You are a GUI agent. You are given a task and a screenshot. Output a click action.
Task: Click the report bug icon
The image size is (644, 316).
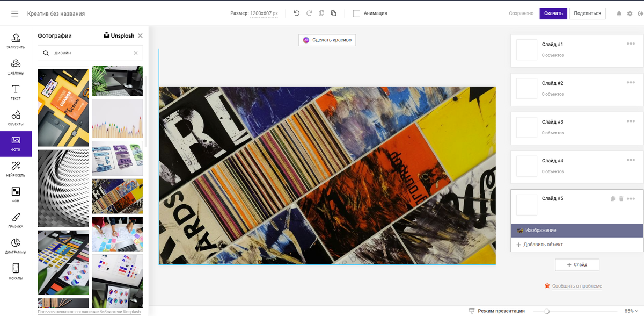point(547,286)
